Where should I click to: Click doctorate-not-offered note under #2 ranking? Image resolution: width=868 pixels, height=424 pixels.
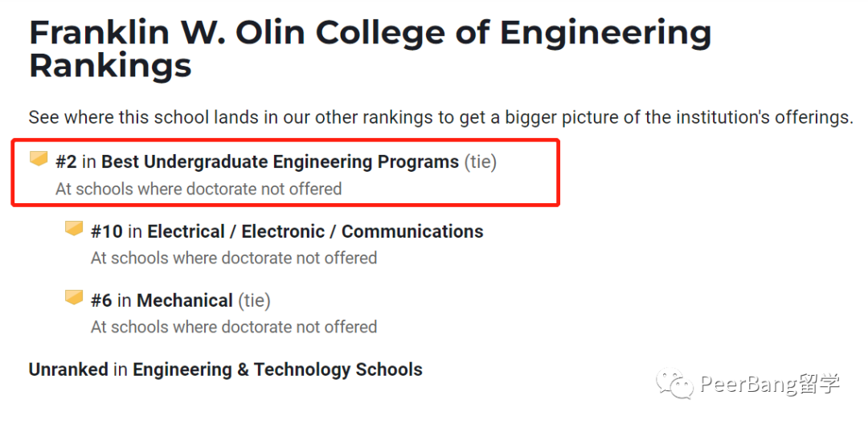[199, 189]
